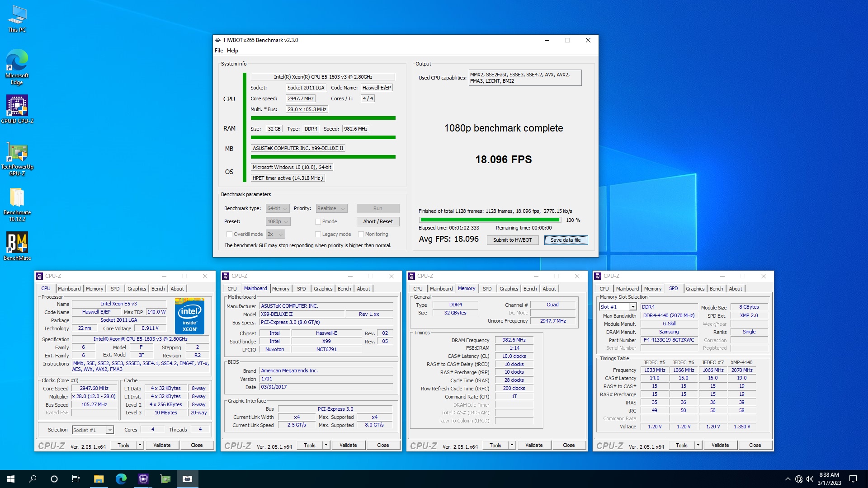Select Graphics tab in Mainboard CPU-Z window
This screenshot has width=868, height=488.
point(323,289)
